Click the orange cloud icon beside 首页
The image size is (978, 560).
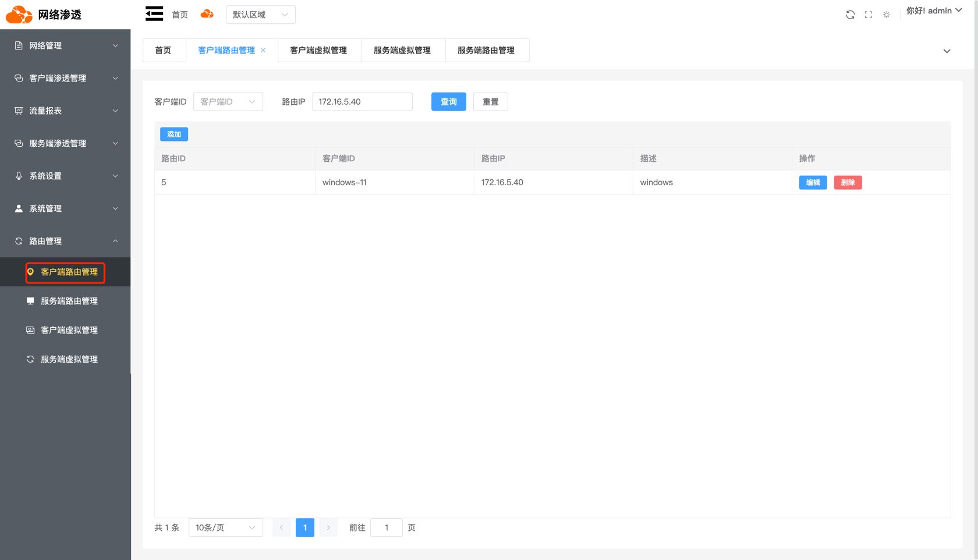[207, 14]
